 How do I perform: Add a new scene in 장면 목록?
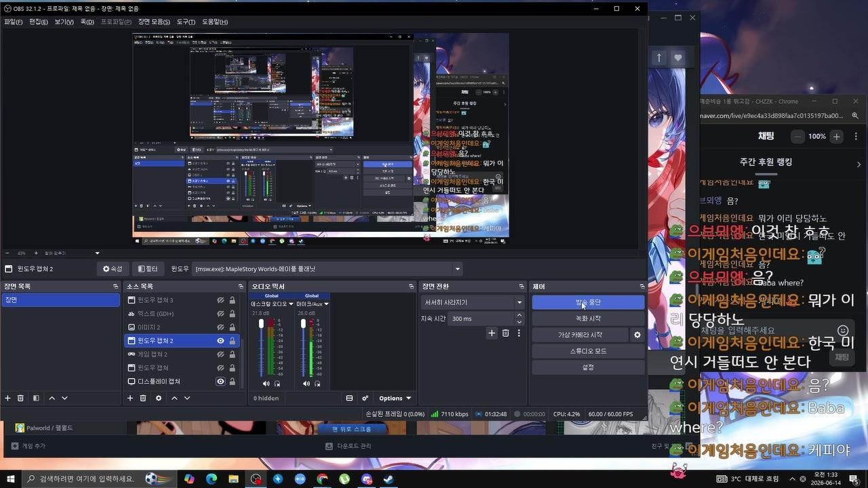[x=8, y=398]
